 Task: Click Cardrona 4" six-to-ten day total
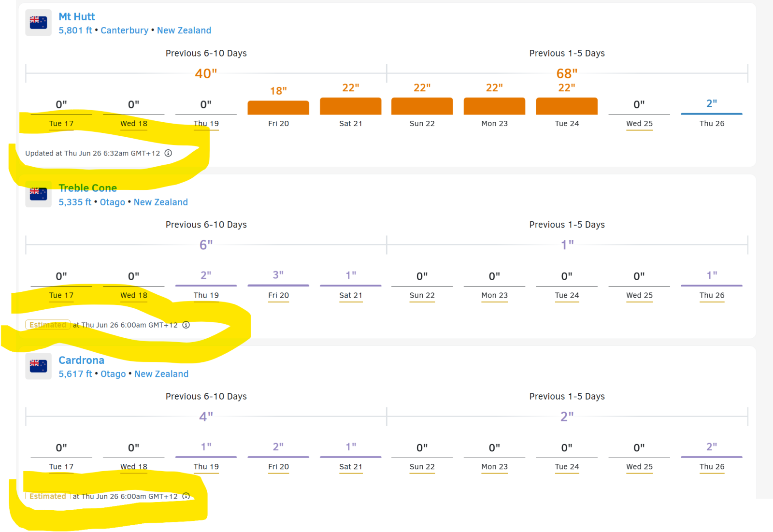click(x=206, y=417)
